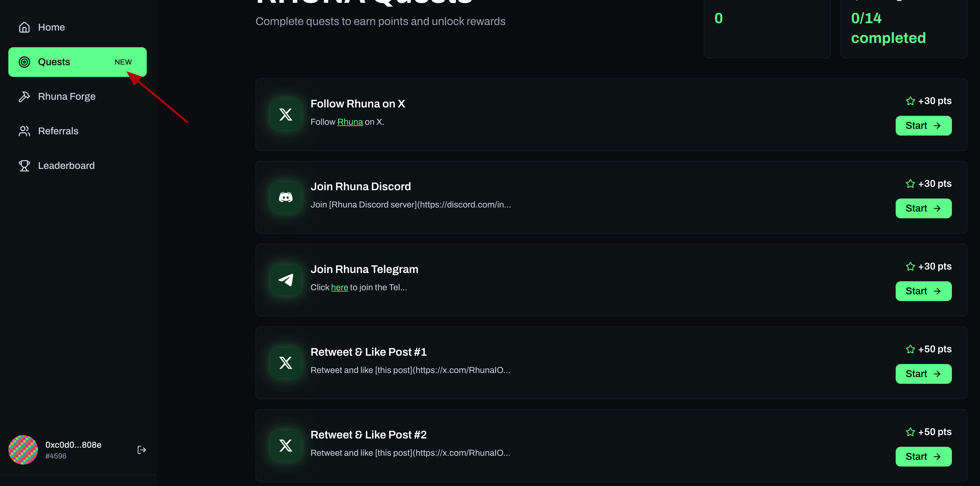Click the Discord icon on Join Discord quest
This screenshot has width=980, height=486.
(286, 197)
